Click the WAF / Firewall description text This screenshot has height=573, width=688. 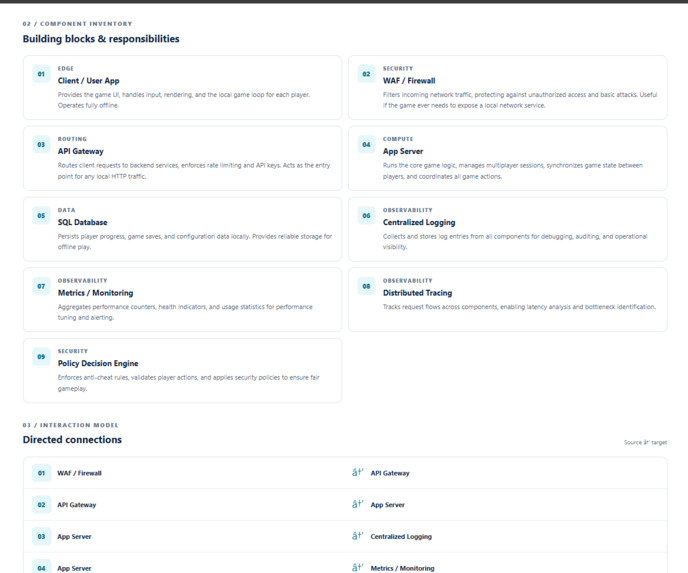tap(520, 100)
